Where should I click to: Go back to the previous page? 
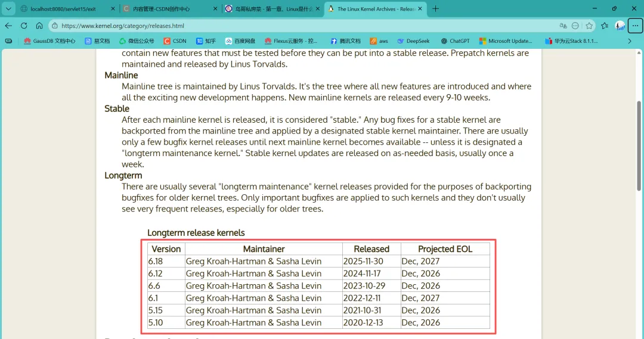(x=8, y=26)
